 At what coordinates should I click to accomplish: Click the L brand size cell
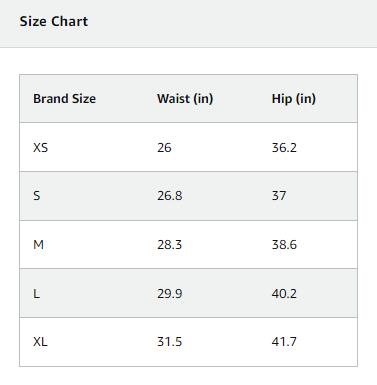36,294
